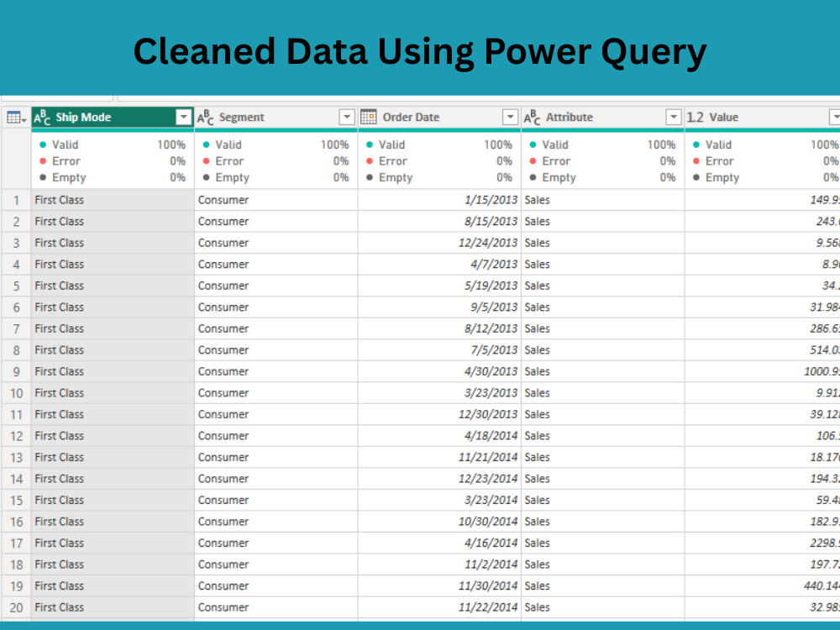The image size is (840, 630).
Task: Select row number 10
Action: pyautogui.click(x=16, y=392)
